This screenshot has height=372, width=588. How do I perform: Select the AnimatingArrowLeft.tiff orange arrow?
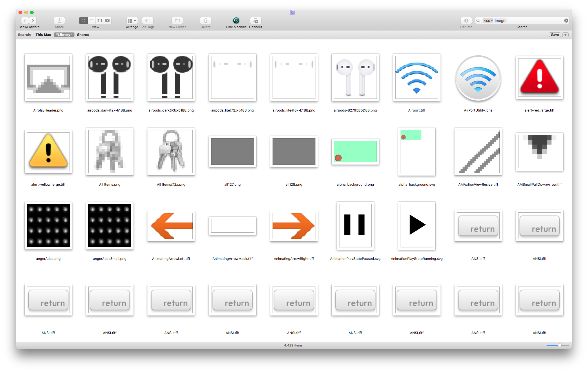pyautogui.click(x=171, y=226)
